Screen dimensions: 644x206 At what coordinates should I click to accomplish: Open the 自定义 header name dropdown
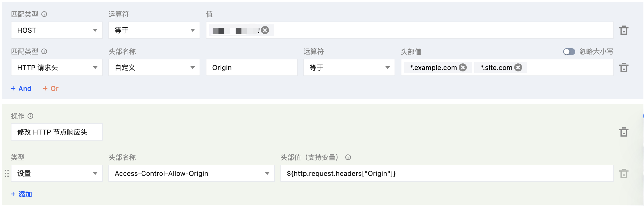tap(154, 68)
